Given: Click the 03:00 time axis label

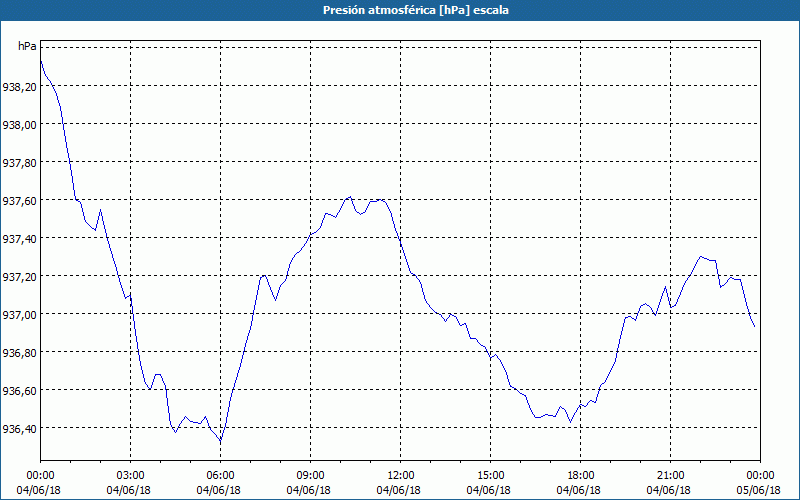Looking at the screenshot, I should tap(130, 476).
